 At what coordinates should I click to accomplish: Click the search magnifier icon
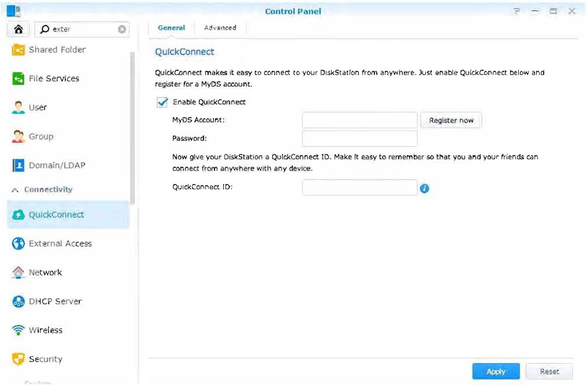click(x=45, y=29)
